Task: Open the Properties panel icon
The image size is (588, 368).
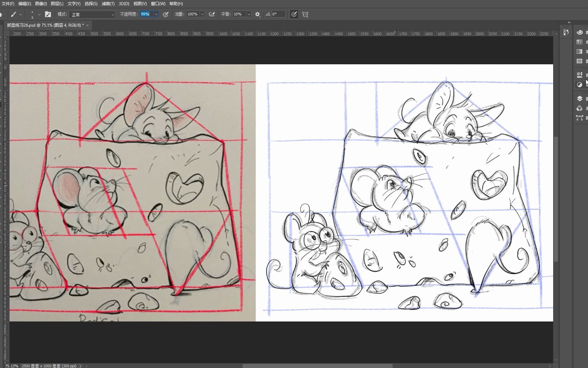Action: pyautogui.click(x=579, y=75)
